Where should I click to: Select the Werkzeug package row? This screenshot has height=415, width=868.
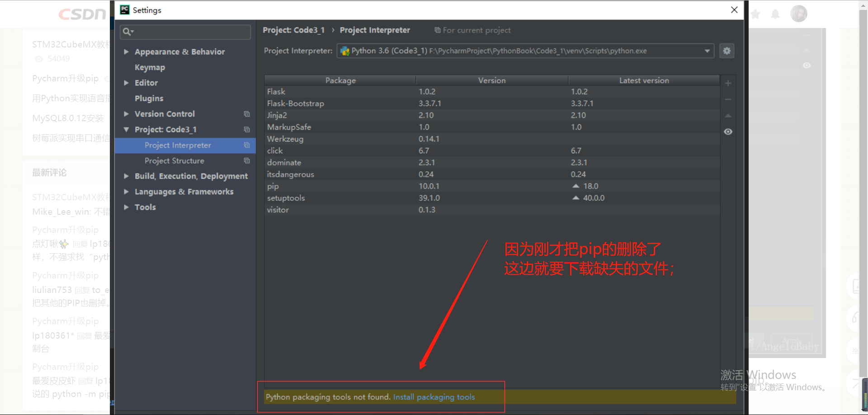pos(492,139)
